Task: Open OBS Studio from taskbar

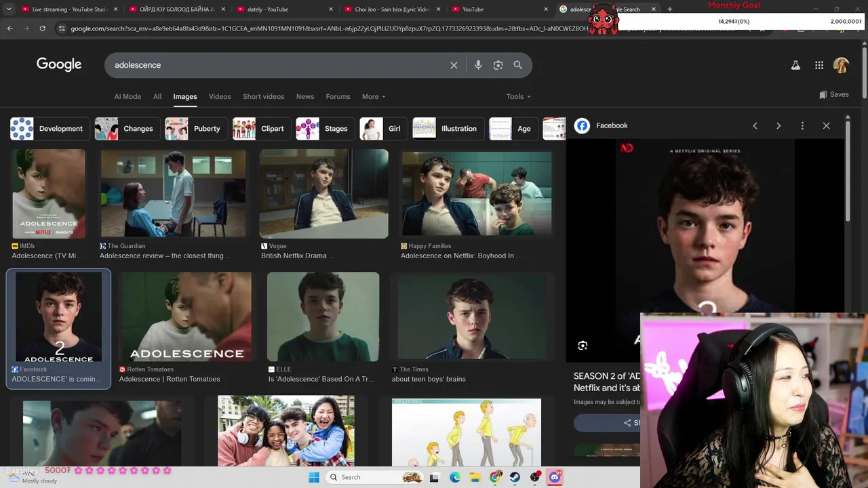Action: pyautogui.click(x=535, y=477)
